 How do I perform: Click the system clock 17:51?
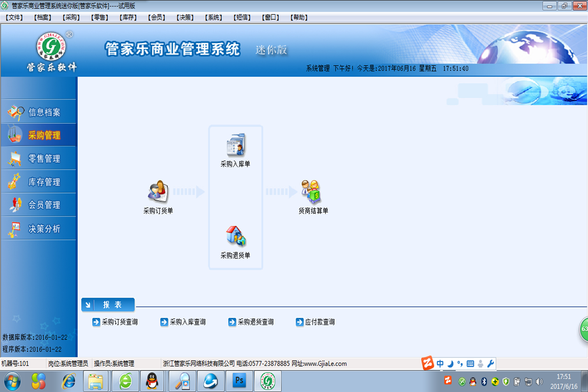[x=564, y=377]
